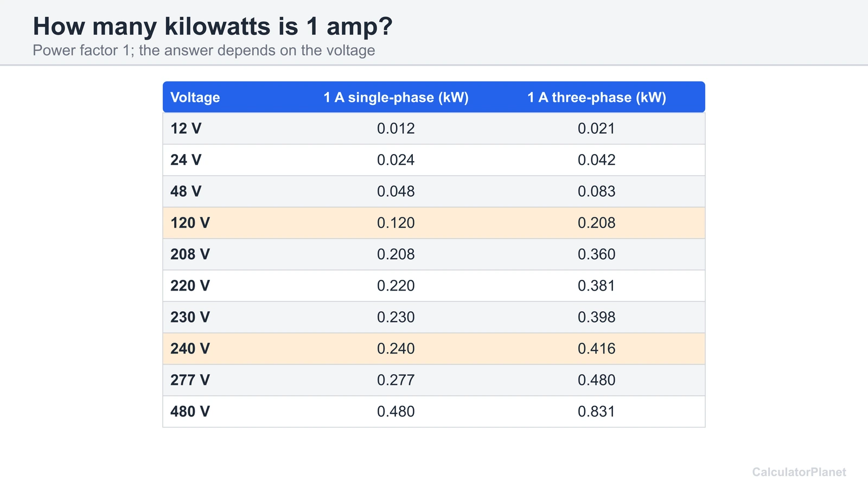Select three-phase value 0.398
Viewport: 868px width, 488px height.
(597, 317)
